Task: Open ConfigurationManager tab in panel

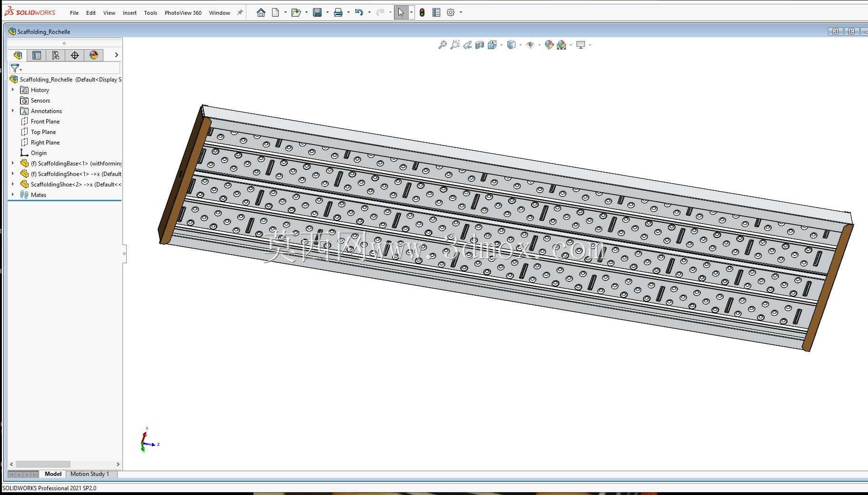Action: [x=56, y=55]
